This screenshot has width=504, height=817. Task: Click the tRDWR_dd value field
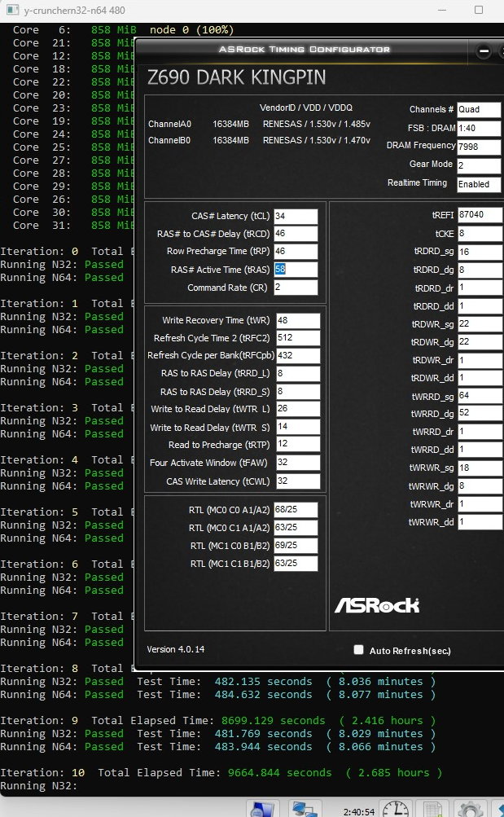click(480, 378)
